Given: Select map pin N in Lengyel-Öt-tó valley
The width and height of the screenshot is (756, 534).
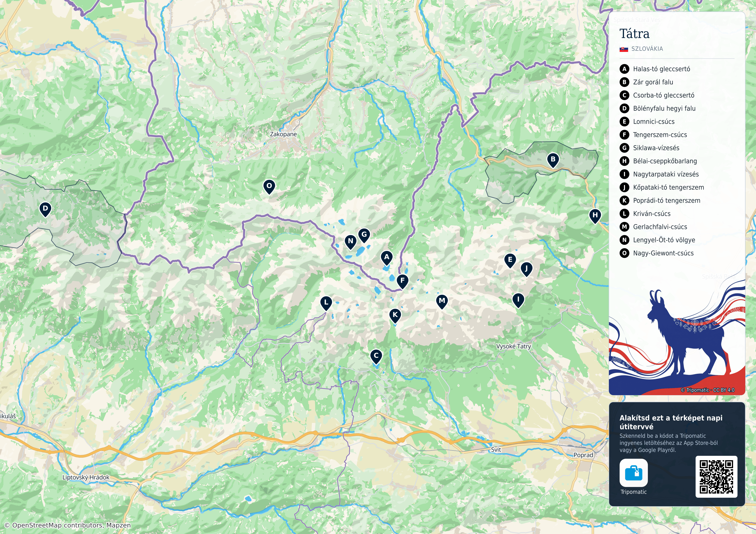Looking at the screenshot, I should click(x=350, y=242).
